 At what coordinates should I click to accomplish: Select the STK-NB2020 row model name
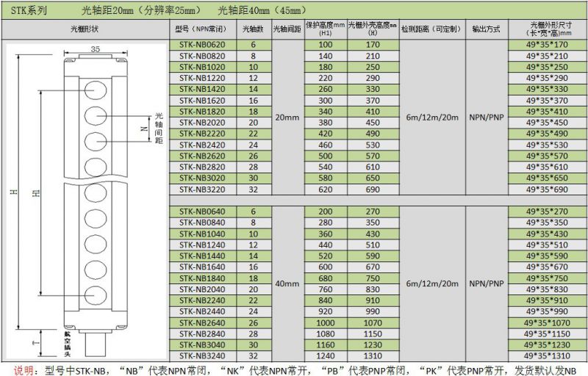201,122
